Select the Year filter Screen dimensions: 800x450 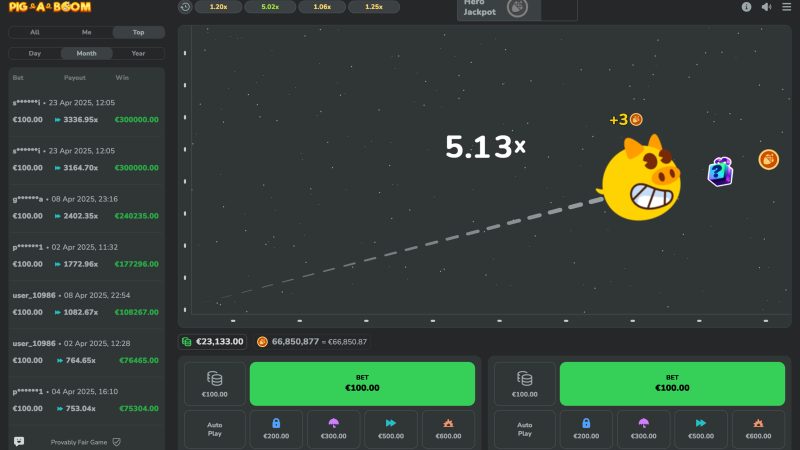coord(138,53)
